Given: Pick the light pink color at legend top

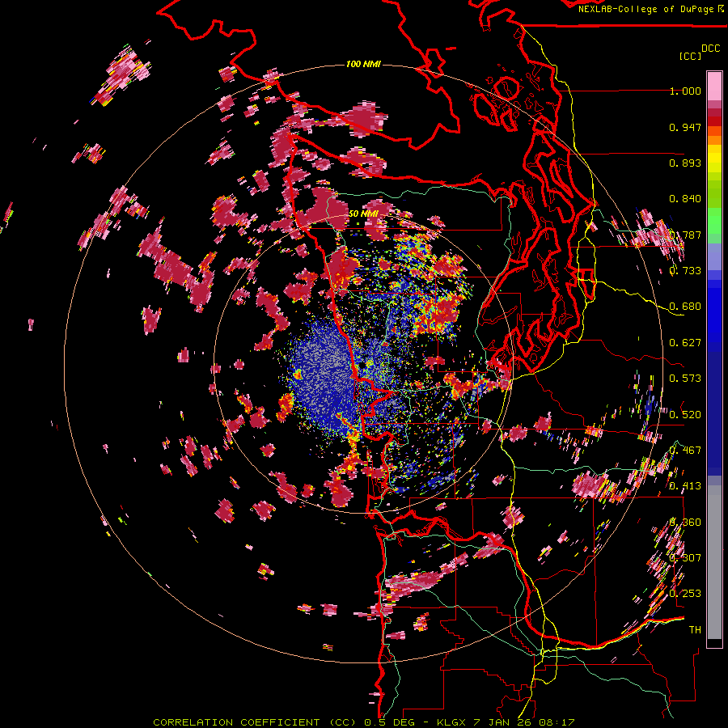Looking at the screenshot, I should coord(714,86).
